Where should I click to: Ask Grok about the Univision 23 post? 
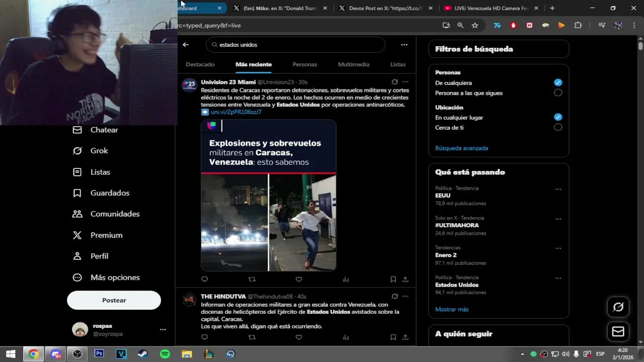point(395,82)
